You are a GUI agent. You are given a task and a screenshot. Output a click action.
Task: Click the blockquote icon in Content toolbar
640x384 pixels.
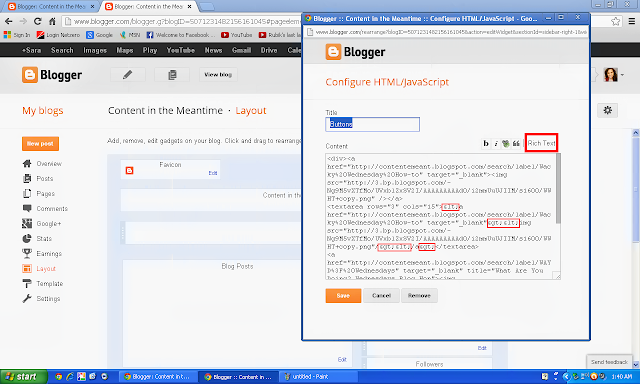pos(516,144)
